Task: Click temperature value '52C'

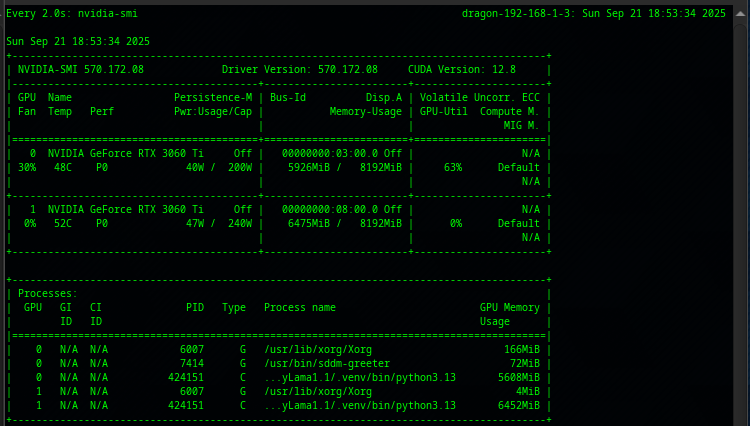Action: [63, 223]
